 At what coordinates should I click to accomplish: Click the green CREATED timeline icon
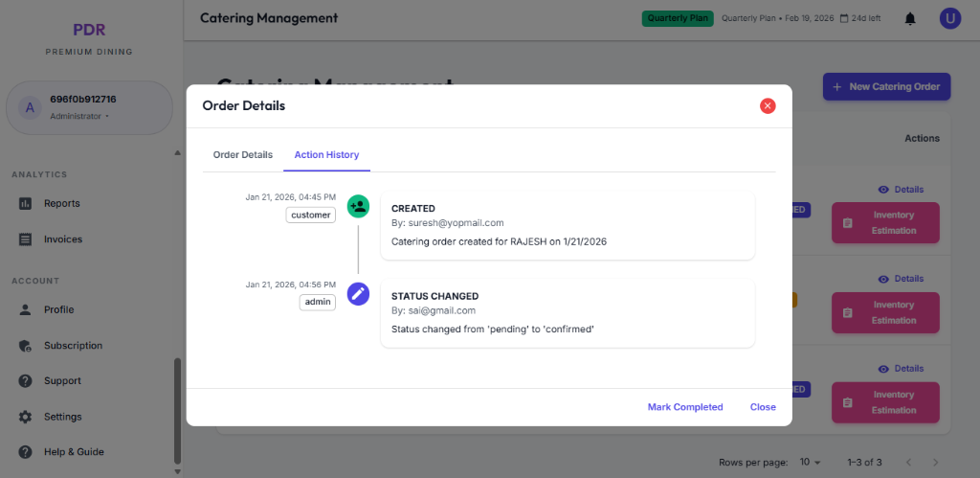point(358,206)
